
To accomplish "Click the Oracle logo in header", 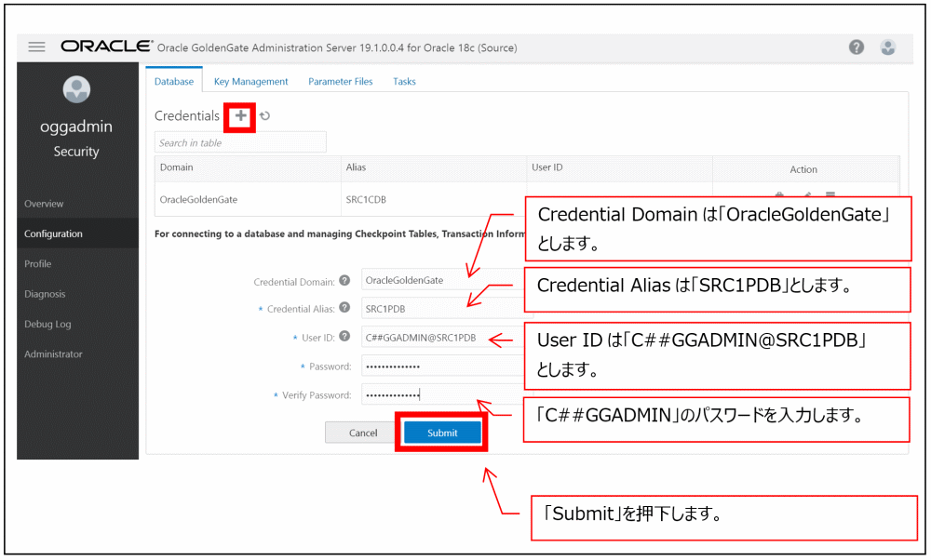I will click(106, 47).
